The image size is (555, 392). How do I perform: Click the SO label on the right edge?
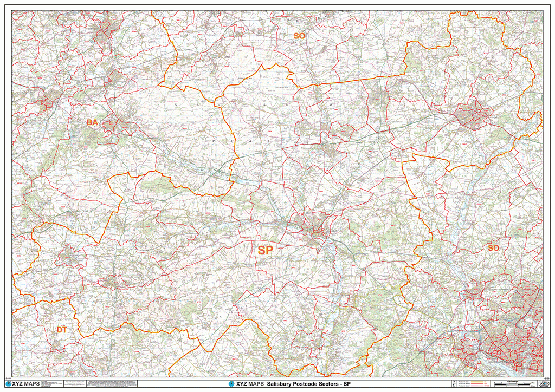[493, 249]
